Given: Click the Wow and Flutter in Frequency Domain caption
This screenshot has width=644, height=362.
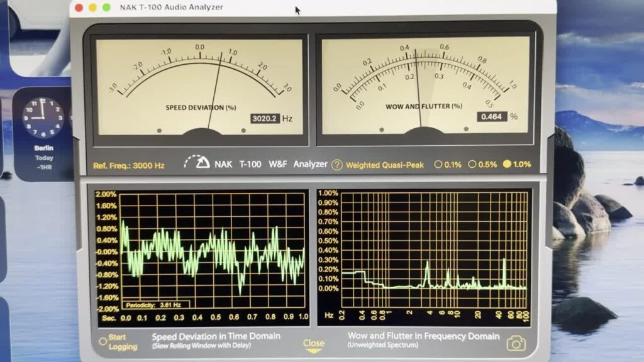Looking at the screenshot, I should click(x=423, y=336).
